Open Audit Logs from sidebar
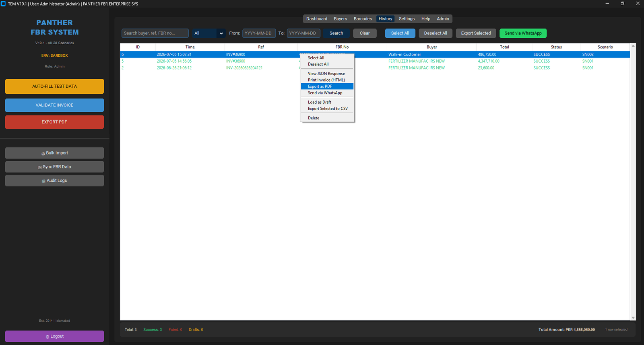Viewport: 644px width, 345px height. [x=54, y=181]
